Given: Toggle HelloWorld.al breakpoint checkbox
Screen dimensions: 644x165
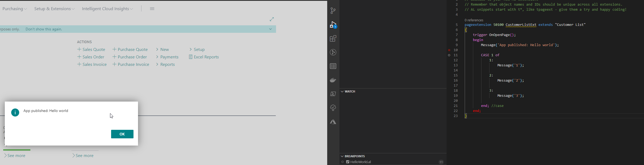Looking at the screenshot, I should click(x=348, y=162).
